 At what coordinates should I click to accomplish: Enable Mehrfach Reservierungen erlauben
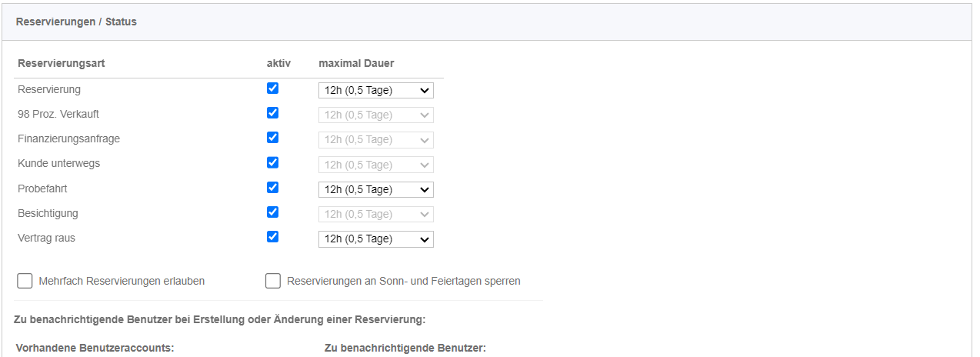click(25, 281)
